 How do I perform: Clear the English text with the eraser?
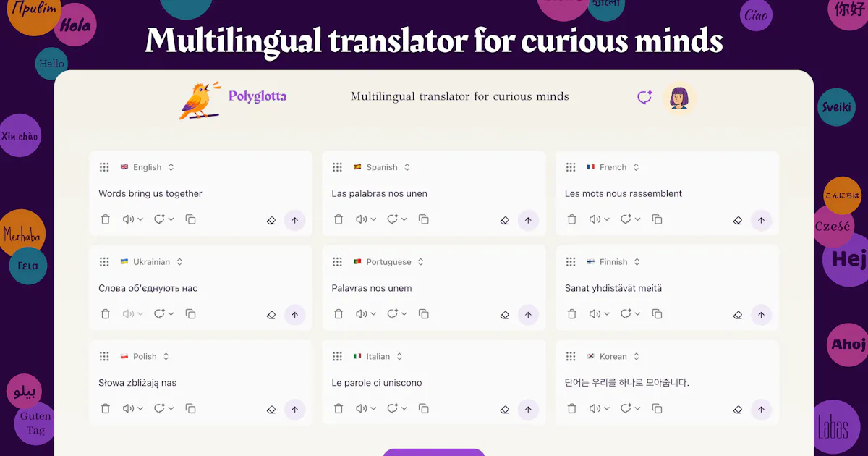click(271, 221)
